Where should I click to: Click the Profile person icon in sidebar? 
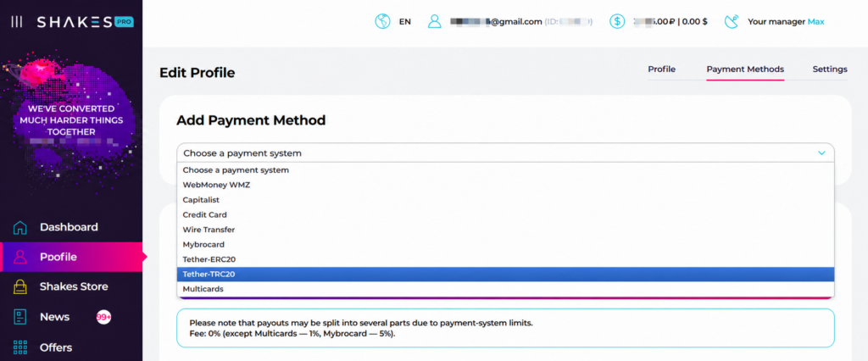coord(20,257)
